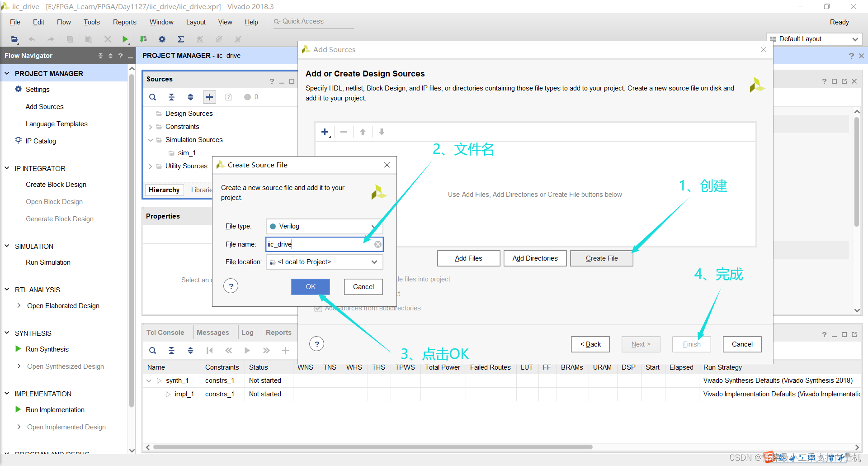Click the move up arrow in Add Sources dialog
The width and height of the screenshot is (868, 466).
click(363, 132)
